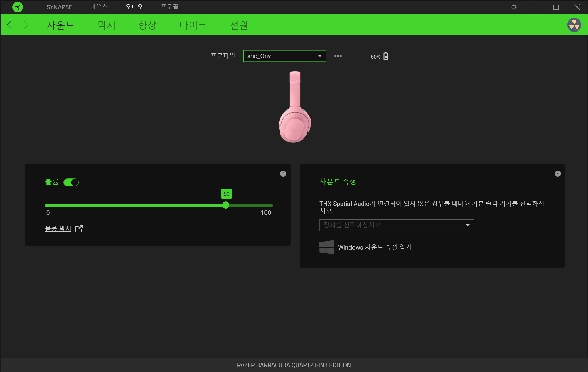Click the Razer logo icon

click(x=18, y=7)
